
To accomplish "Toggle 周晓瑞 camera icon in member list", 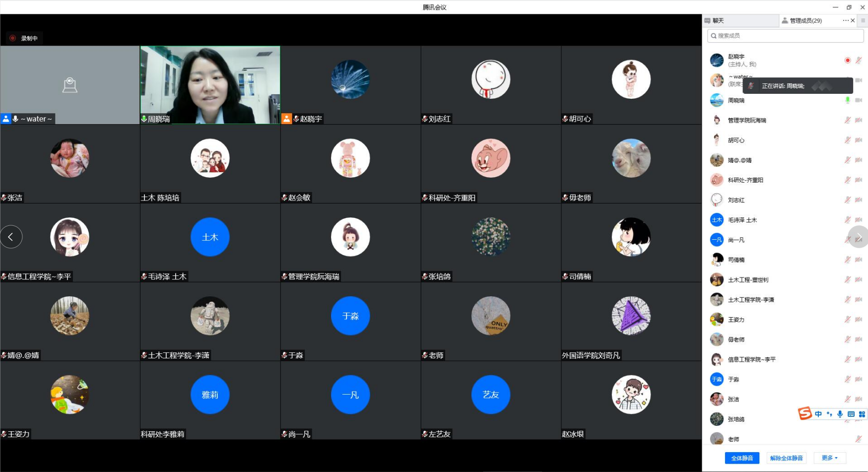I will click(859, 100).
